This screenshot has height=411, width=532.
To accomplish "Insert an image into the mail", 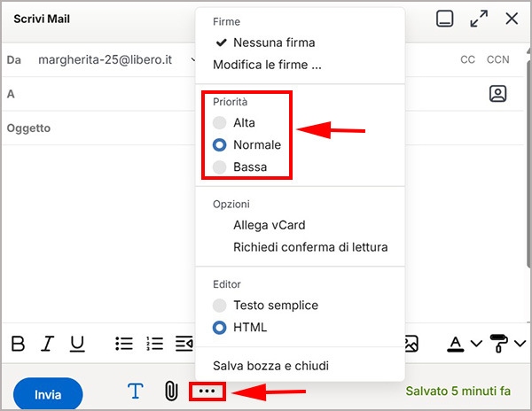I will point(411,344).
